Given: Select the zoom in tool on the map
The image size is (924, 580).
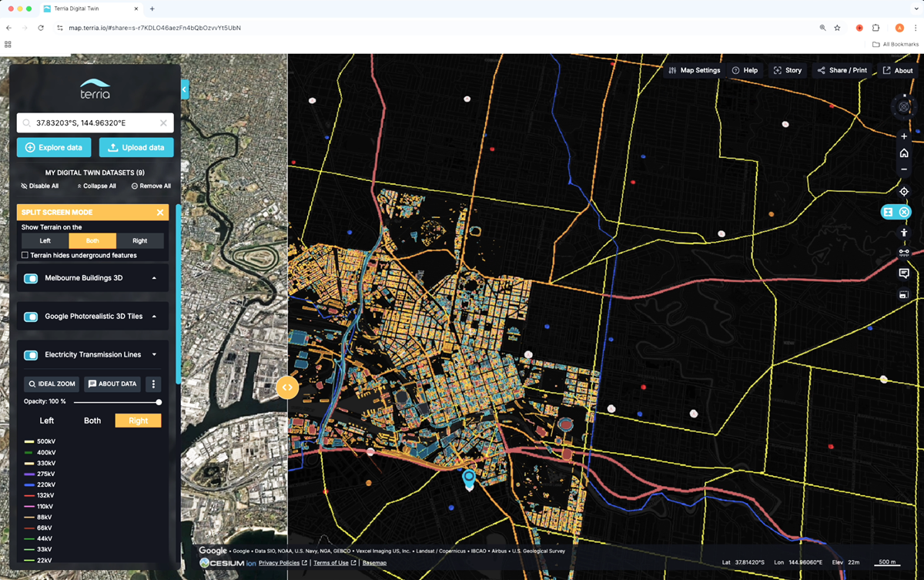Looking at the screenshot, I should click(904, 136).
